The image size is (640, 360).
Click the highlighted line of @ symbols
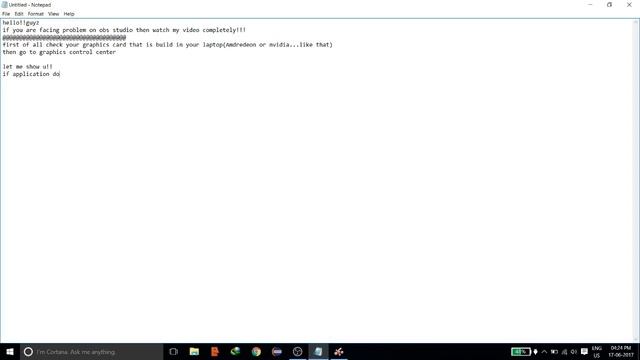[64, 38]
